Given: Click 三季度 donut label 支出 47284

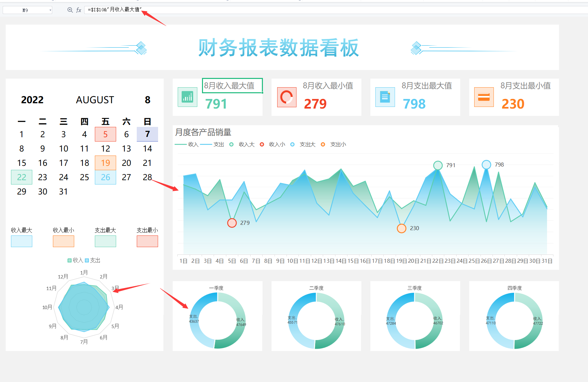Looking at the screenshot, I should (391, 321).
